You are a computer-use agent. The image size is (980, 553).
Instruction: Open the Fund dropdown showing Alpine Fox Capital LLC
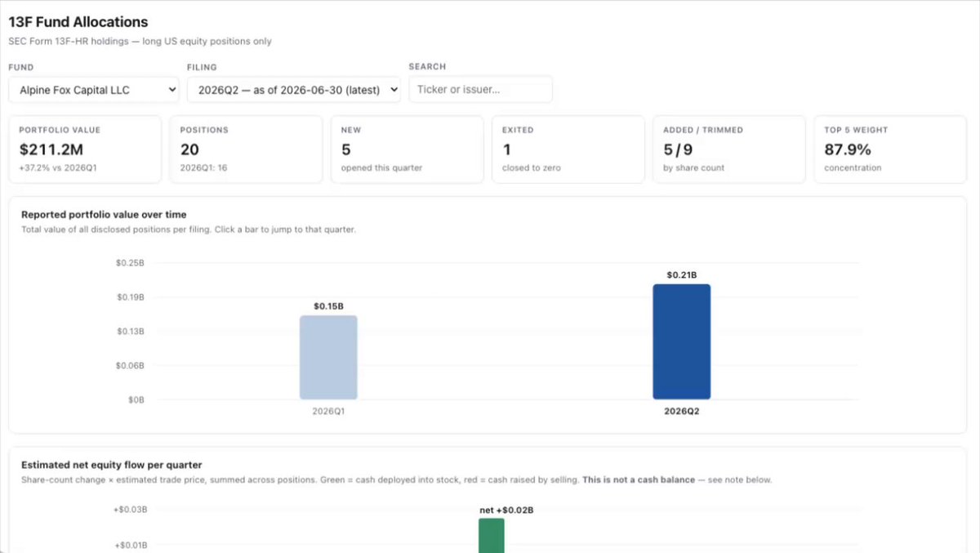click(94, 90)
